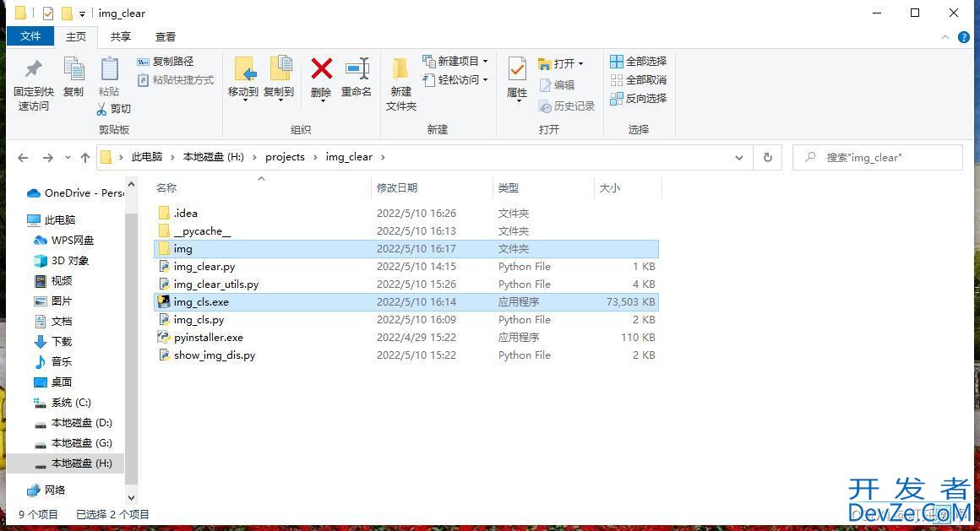980x531 pixels.
Task: Click Invert selection (反向选择)
Action: 638,98
